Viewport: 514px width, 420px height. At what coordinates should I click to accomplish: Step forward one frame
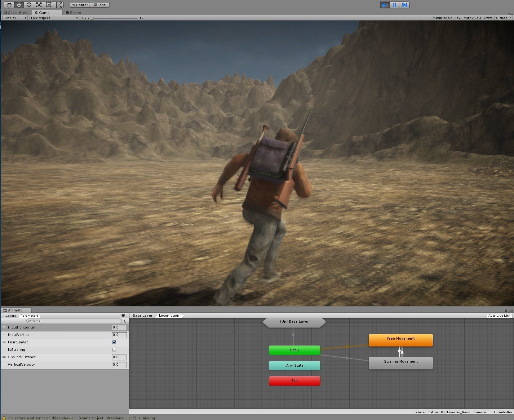coord(405,5)
